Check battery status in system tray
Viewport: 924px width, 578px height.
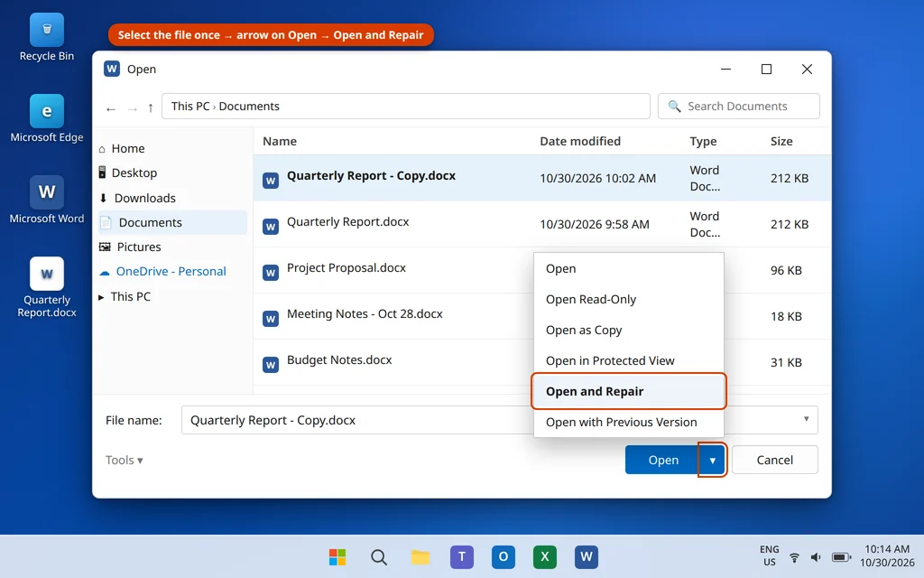click(x=842, y=557)
